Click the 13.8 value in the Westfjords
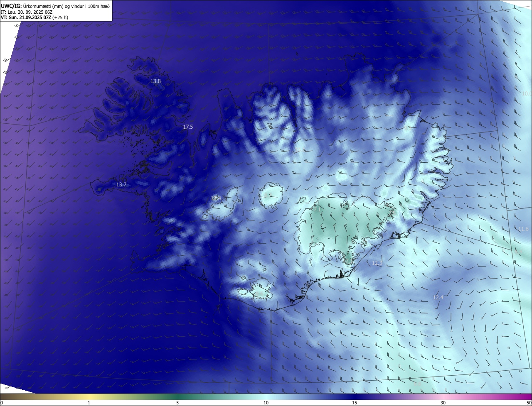The width and height of the screenshot is (532, 406). coord(155,81)
